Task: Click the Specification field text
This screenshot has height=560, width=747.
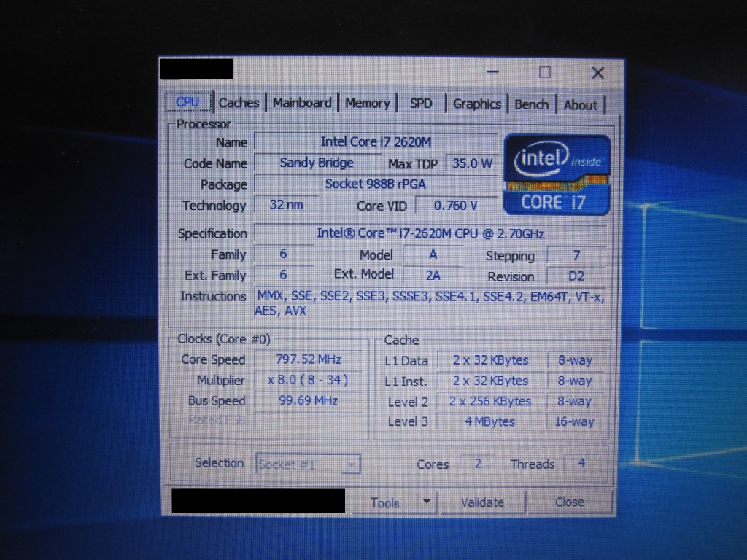Action: (430, 233)
